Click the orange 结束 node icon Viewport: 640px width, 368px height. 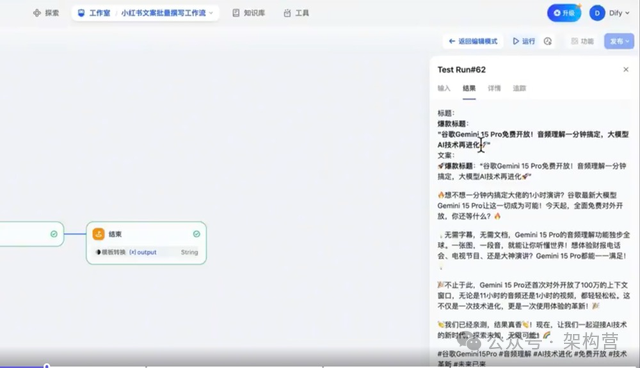pyautogui.click(x=98, y=234)
